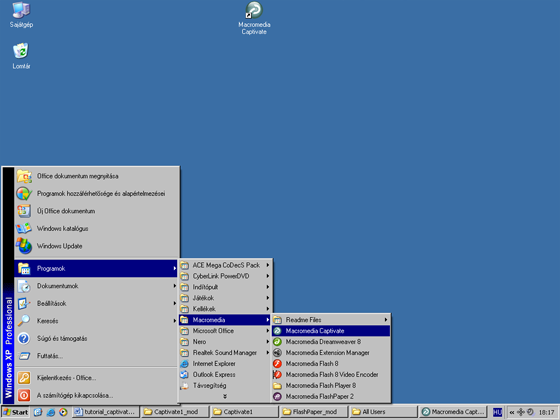The height and width of the screenshot is (420, 560).
Task: Launch Macromedia Dreamweaver 8
Action: point(331,342)
